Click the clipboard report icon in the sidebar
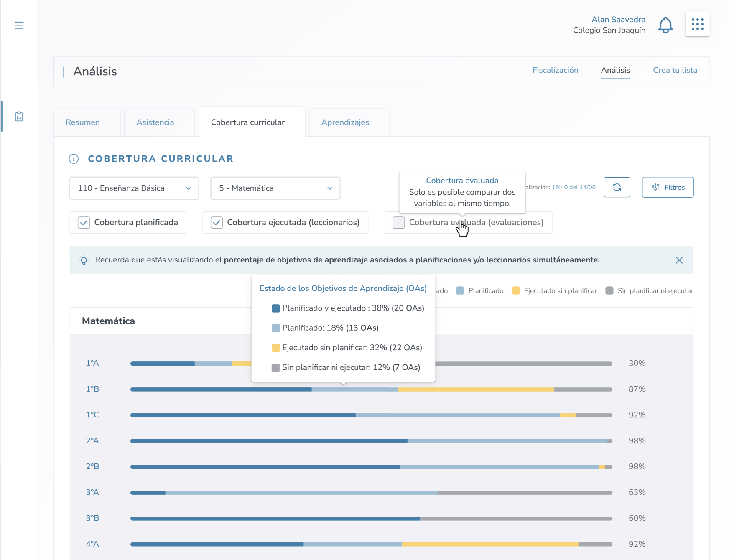This screenshot has height=560, width=729. point(19,117)
